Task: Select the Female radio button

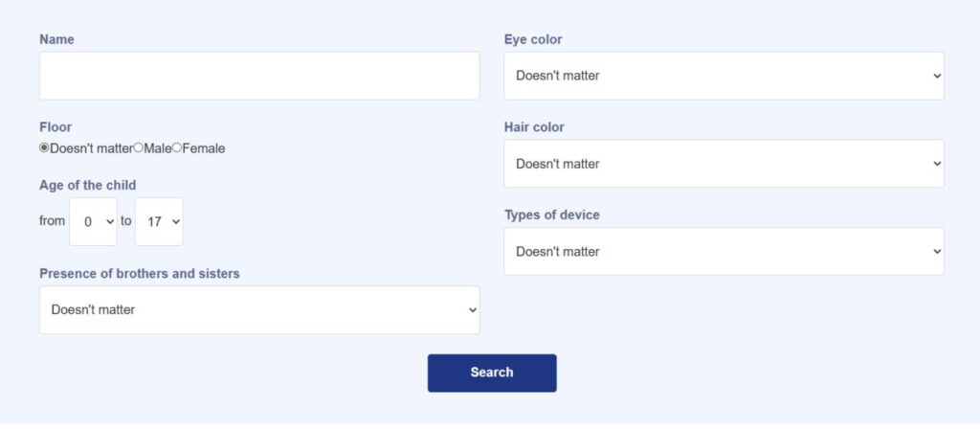Action: click(177, 148)
